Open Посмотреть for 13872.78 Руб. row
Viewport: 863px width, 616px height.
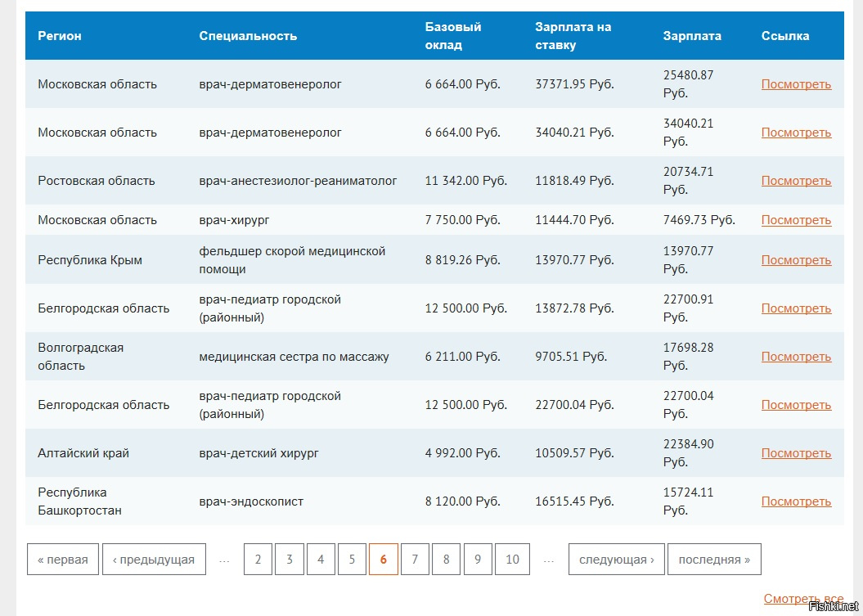coord(796,308)
